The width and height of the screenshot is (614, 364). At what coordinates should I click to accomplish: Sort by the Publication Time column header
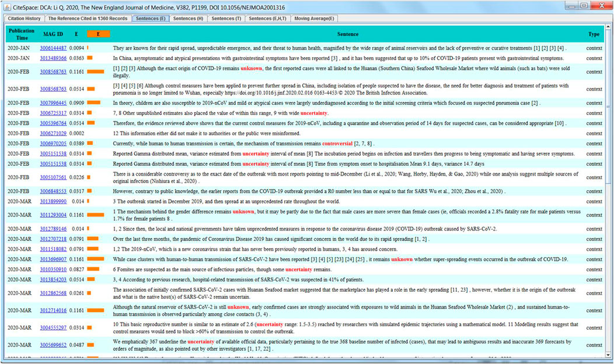tap(22, 34)
